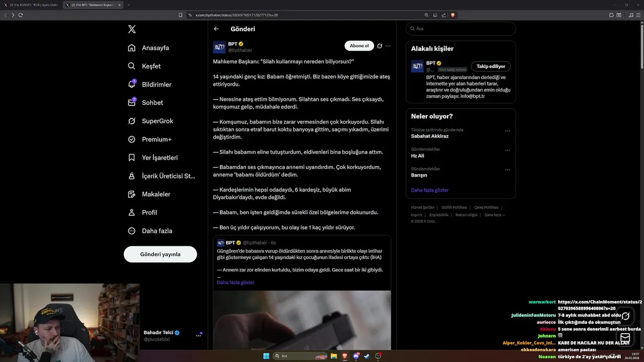Open Anasayfa menu label
This screenshot has width=644, height=362.
pyautogui.click(x=155, y=48)
